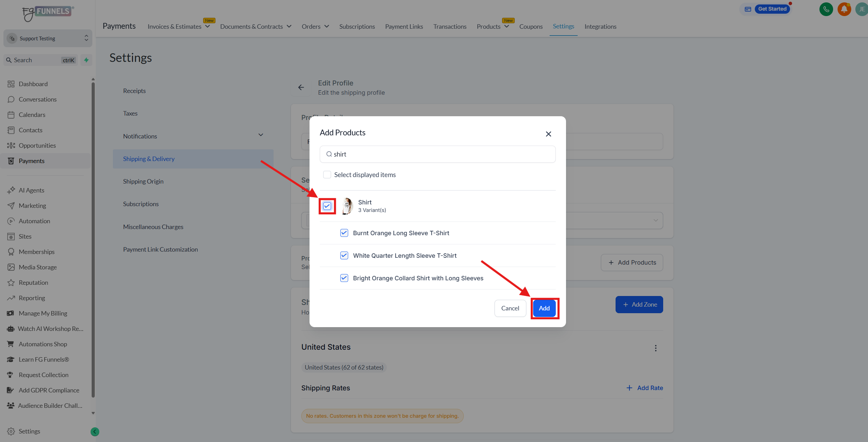
Task: Close the Add Products dialog
Action: tap(548, 134)
